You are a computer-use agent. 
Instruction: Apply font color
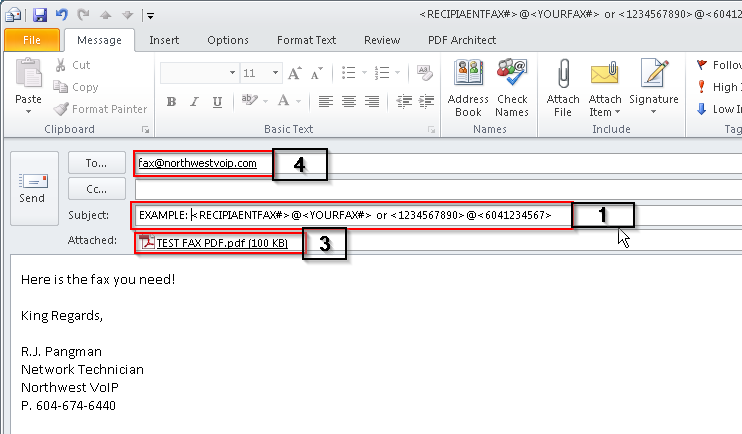(283, 100)
